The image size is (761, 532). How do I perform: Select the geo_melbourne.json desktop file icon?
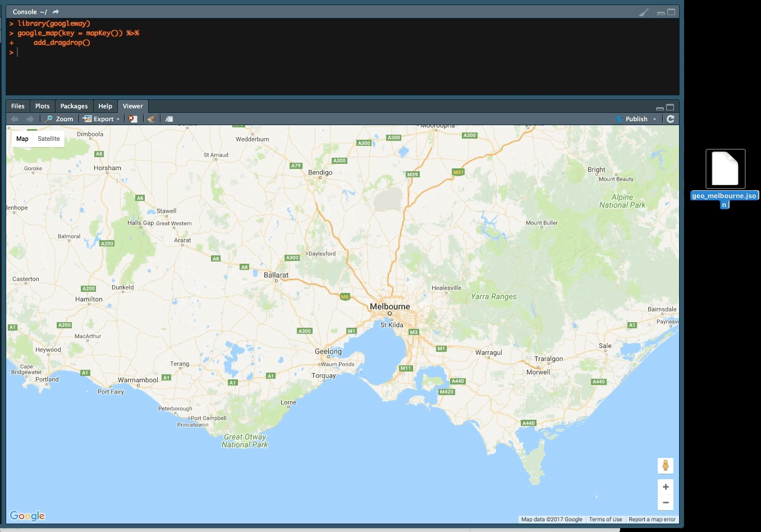point(725,168)
